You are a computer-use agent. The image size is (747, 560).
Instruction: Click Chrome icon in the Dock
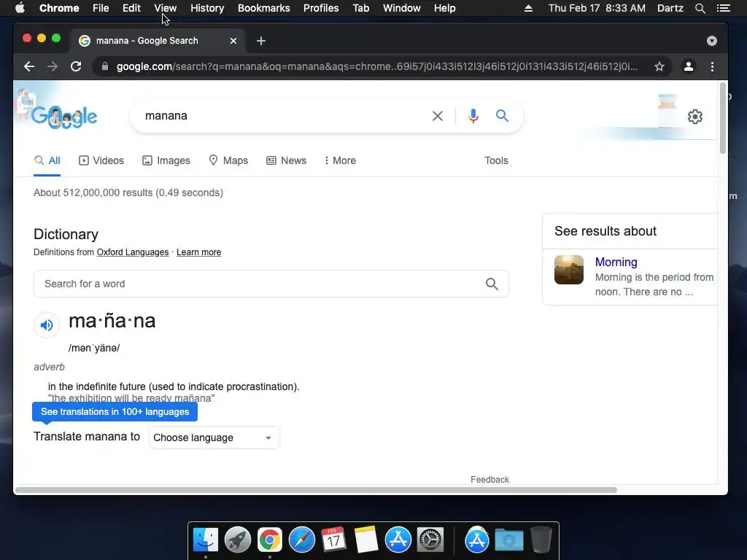[x=270, y=540]
